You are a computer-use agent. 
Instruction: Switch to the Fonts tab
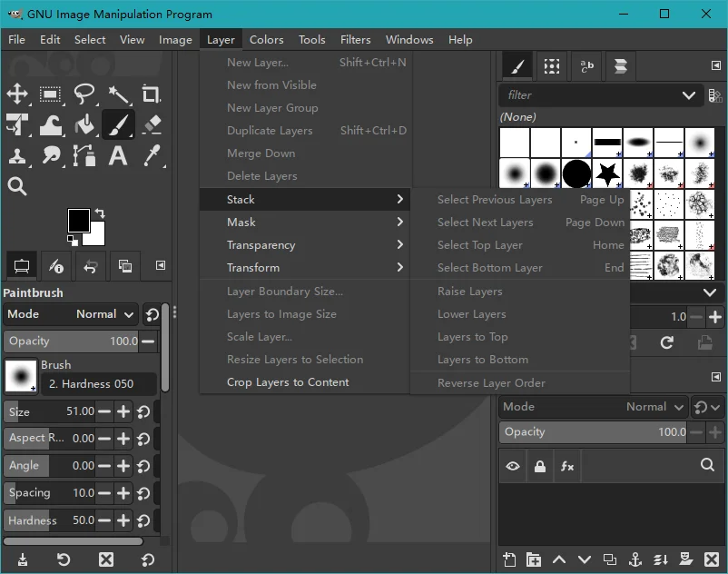586,66
